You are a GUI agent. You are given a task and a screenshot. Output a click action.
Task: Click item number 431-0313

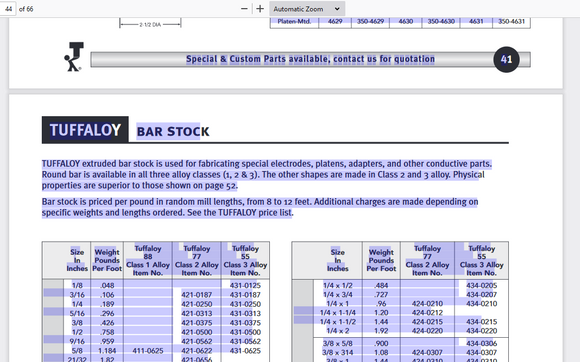[x=245, y=313]
